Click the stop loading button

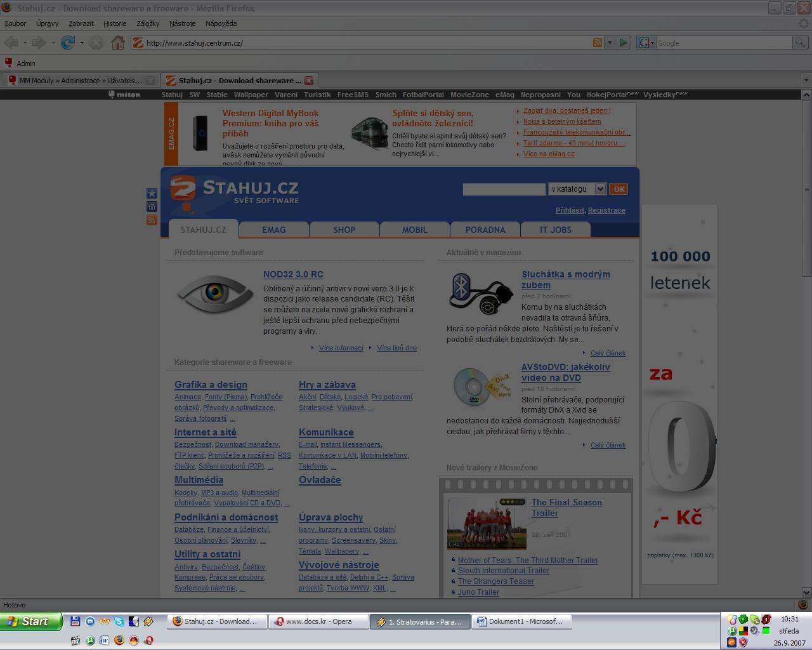tap(96, 43)
